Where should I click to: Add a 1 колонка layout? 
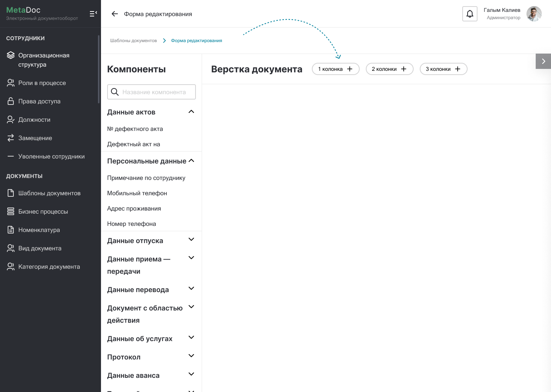[x=336, y=69]
